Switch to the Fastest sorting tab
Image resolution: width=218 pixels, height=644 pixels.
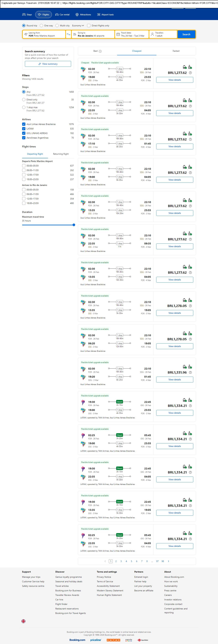(x=176, y=51)
